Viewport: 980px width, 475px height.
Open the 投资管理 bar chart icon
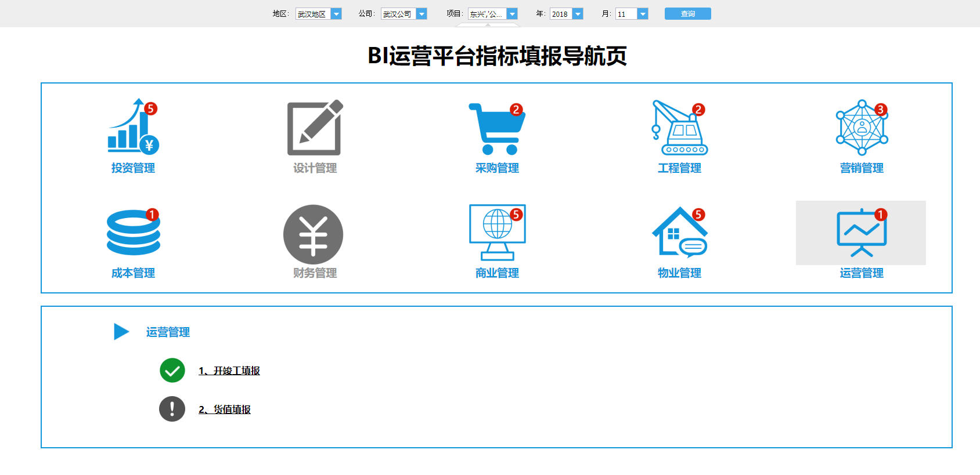(x=133, y=126)
